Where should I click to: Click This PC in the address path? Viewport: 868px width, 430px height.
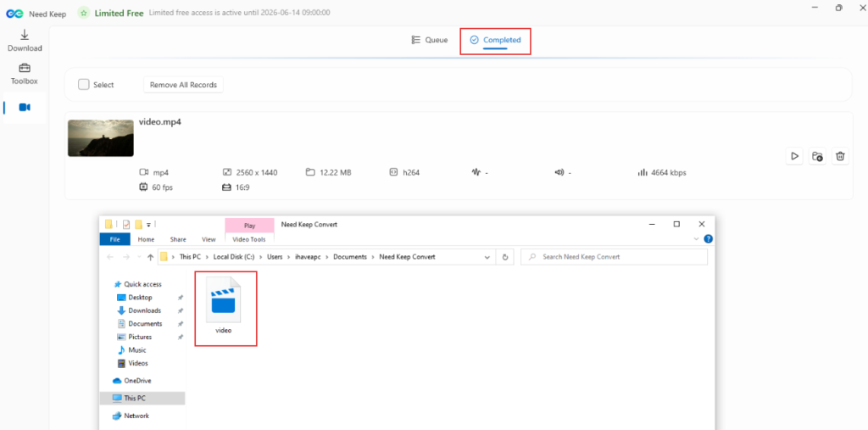coord(192,257)
